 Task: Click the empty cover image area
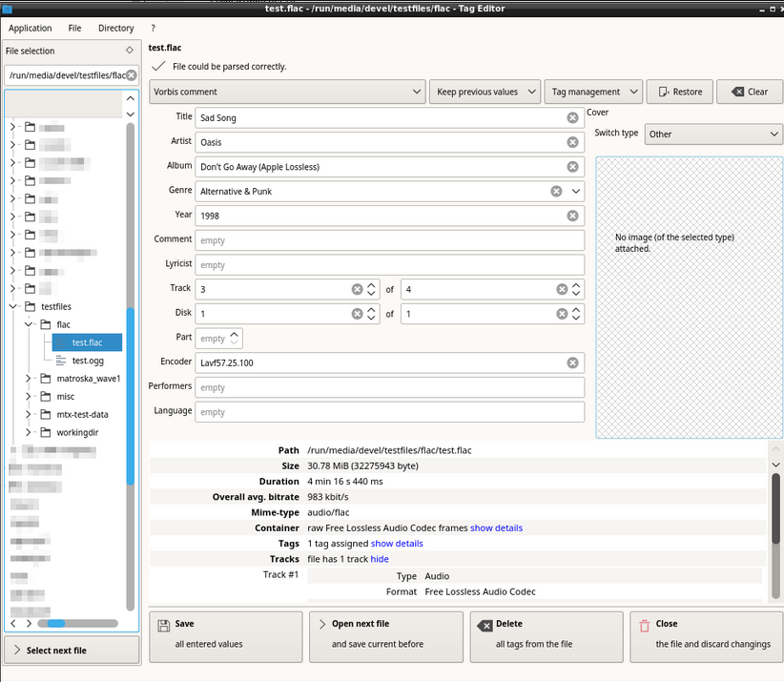[x=689, y=298]
